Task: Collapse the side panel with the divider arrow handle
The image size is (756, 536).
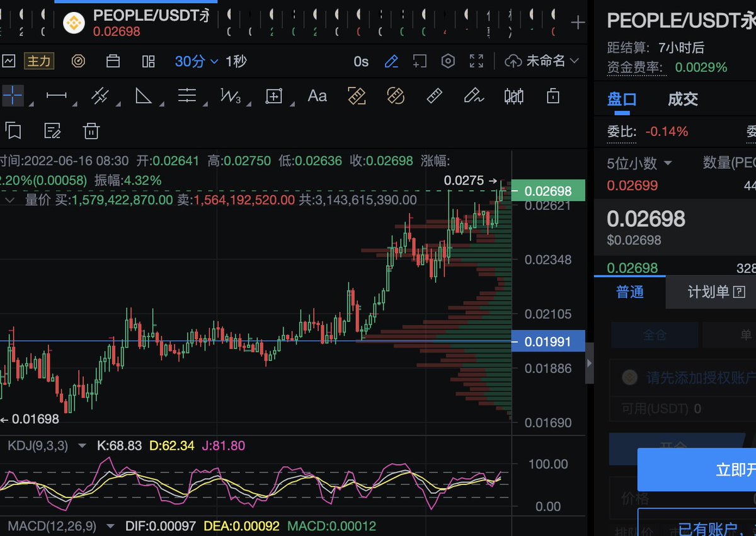Action: (590, 363)
